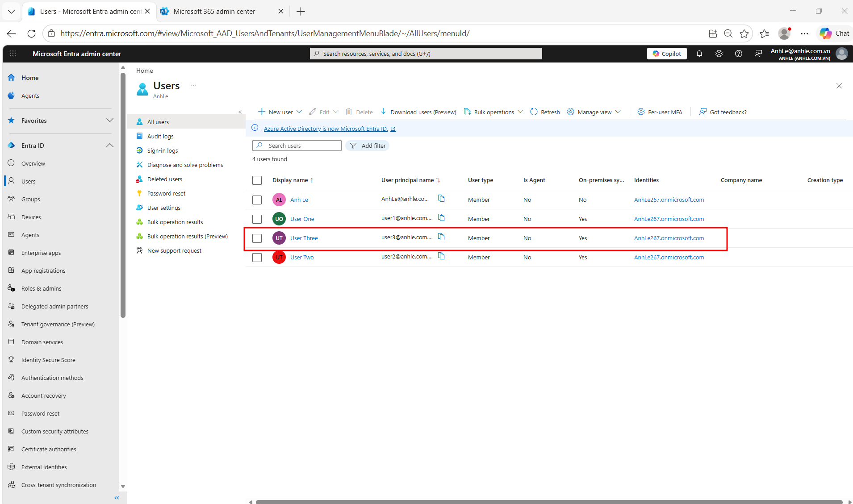This screenshot has height=504, width=853.
Task: Expand the Edit dropdown
Action: pos(336,112)
